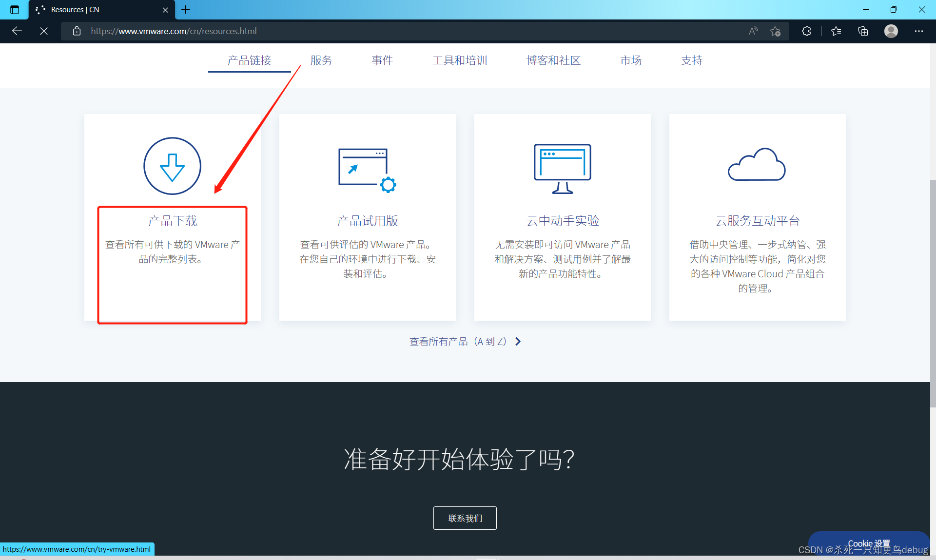
Task: Switch to the 工具和培训 tab
Action: pos(459,60)
